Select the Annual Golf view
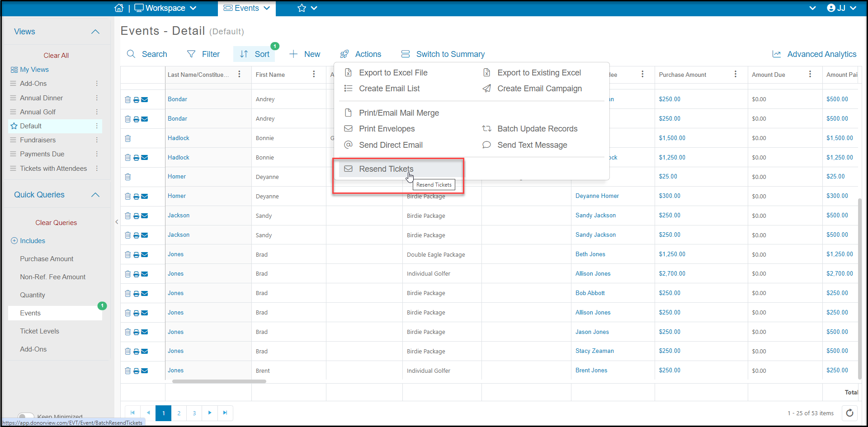The image size is (868, 427). [38, 112]
